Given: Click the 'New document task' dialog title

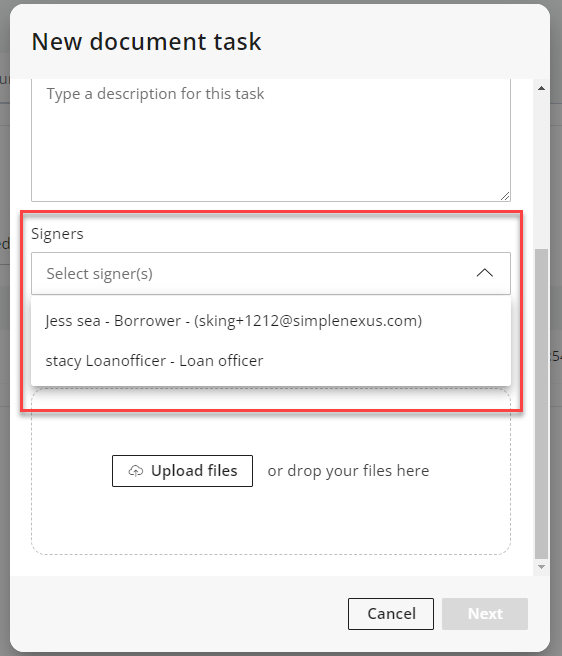Looking at the screenshot, I should coord(146,41).
